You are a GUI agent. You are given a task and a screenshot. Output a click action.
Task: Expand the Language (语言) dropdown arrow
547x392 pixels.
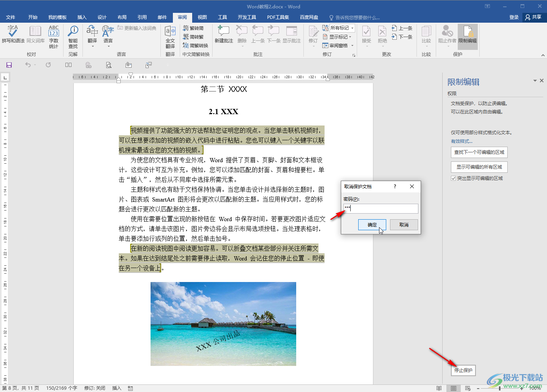coord(108,46)
